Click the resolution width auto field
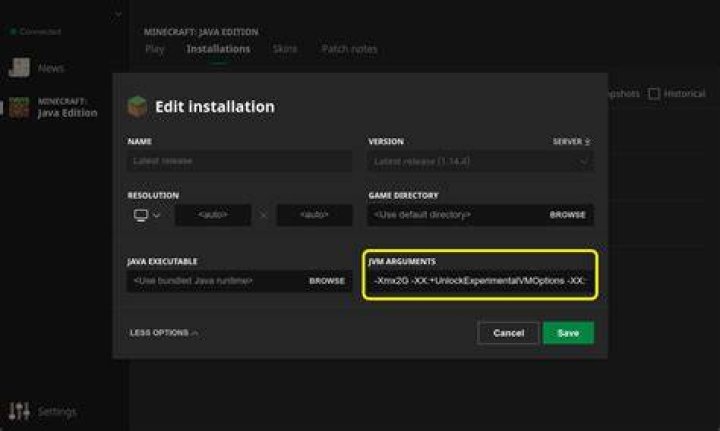 coord(213,215)
